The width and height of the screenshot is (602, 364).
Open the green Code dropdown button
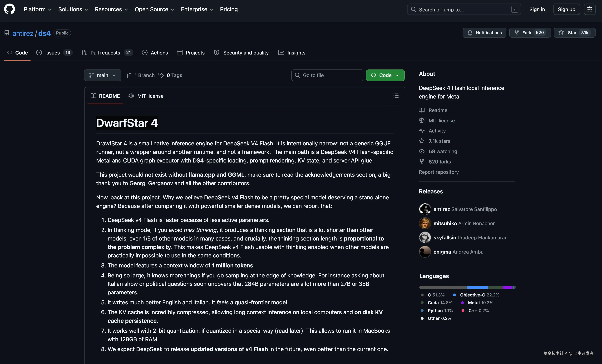click(x=385, y=75)
